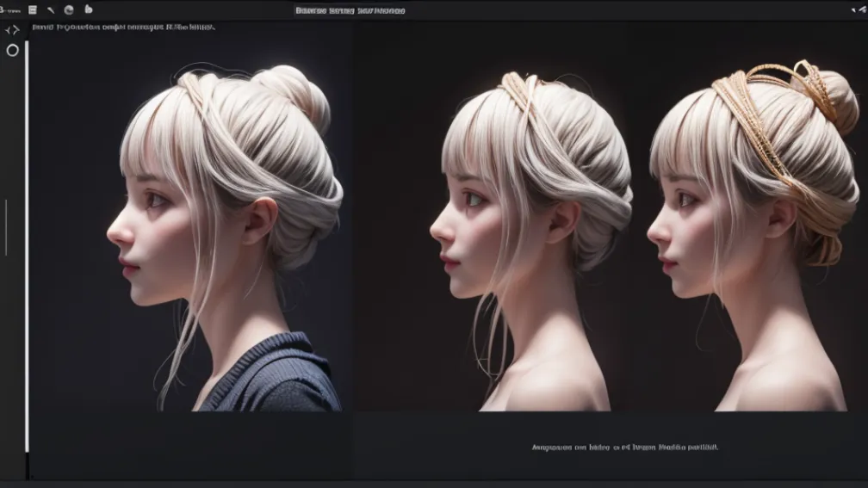Select the circle tool in the left sidebar
The height and width of the screenshot is (488, 868).
click(12, 50)
